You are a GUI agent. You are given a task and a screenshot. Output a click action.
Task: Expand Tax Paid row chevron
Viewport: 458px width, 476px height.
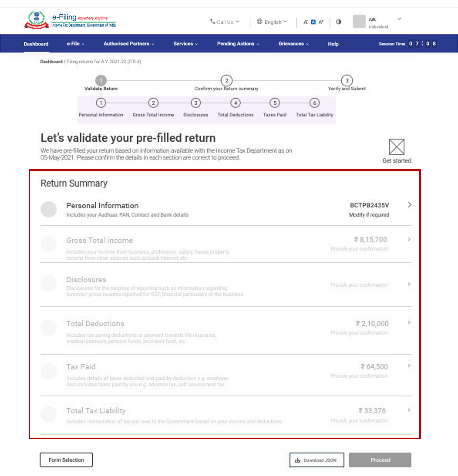coord(409,366)
